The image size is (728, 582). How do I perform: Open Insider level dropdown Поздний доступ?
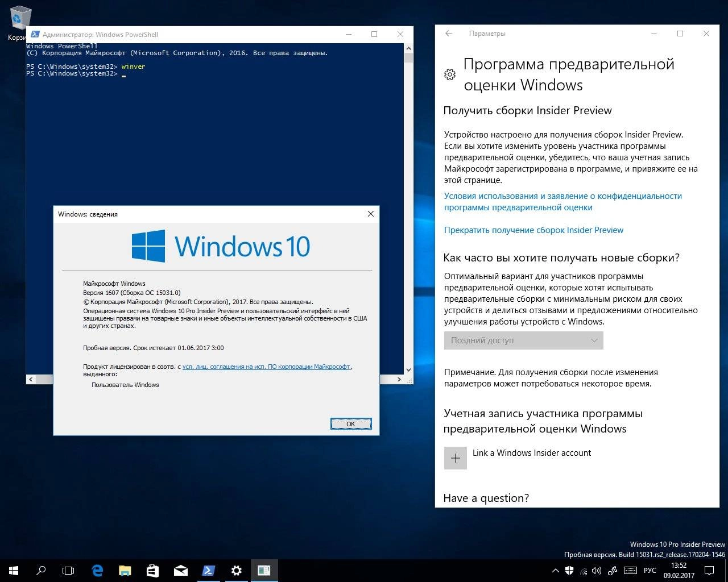pyautogui.click(x=523, y=340)
